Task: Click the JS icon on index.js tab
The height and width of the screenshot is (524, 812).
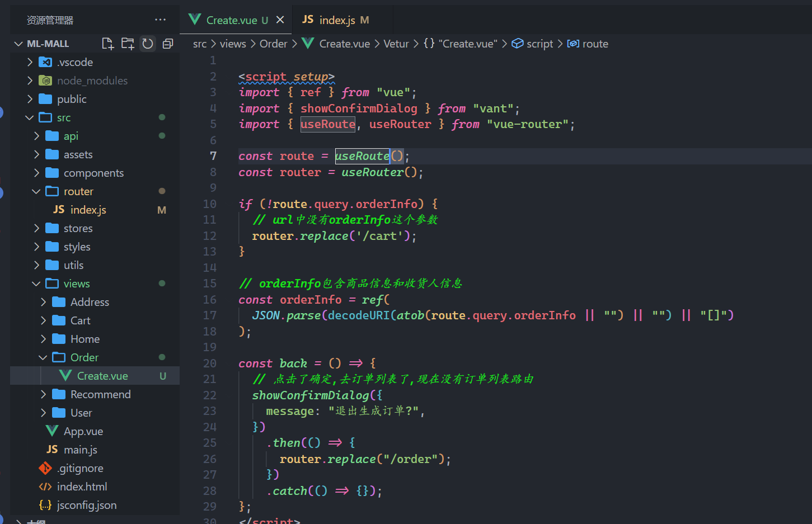Action: [308, 20]
